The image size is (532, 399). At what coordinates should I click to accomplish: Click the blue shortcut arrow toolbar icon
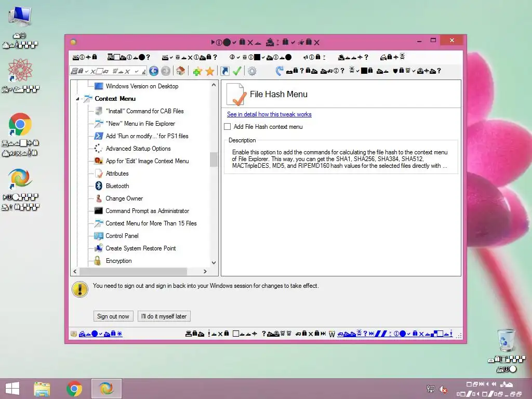click(224, 71)
